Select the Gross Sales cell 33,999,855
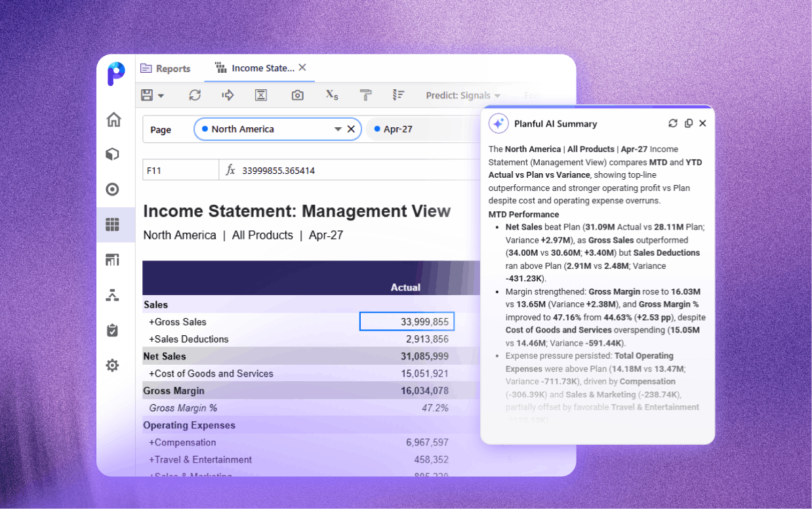Image resolution: width=812 pixels, height=509 pixels. point(407,322)
